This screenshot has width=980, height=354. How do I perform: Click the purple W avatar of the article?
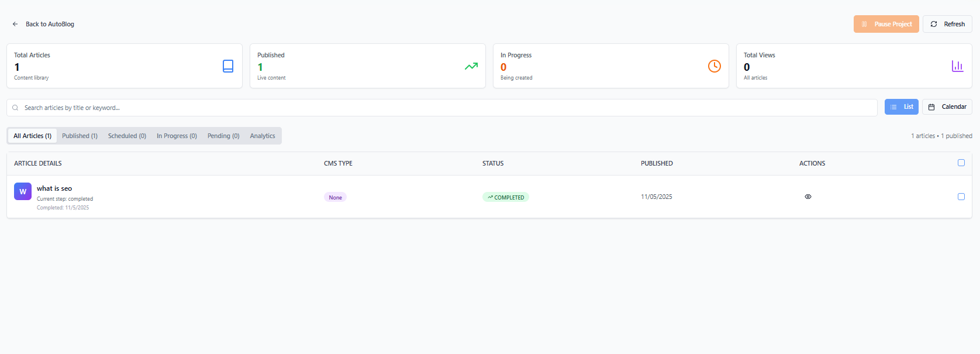23,191
